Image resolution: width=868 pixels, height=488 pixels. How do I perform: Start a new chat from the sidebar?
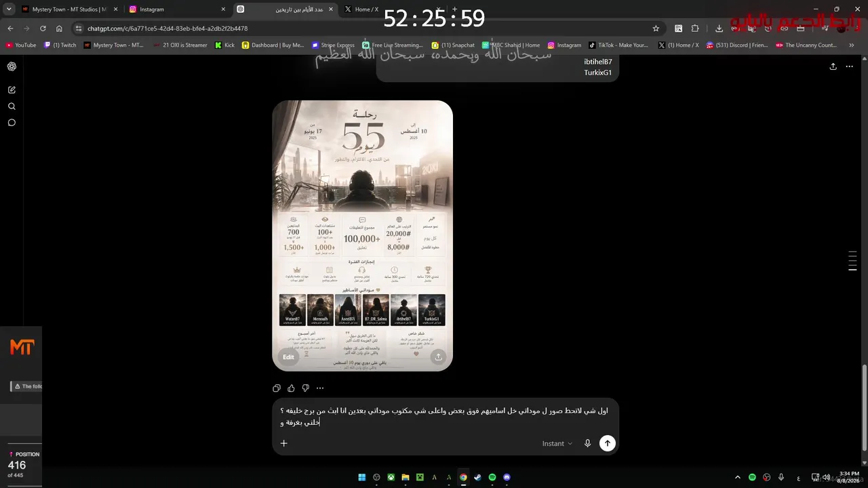coord(12,89)
